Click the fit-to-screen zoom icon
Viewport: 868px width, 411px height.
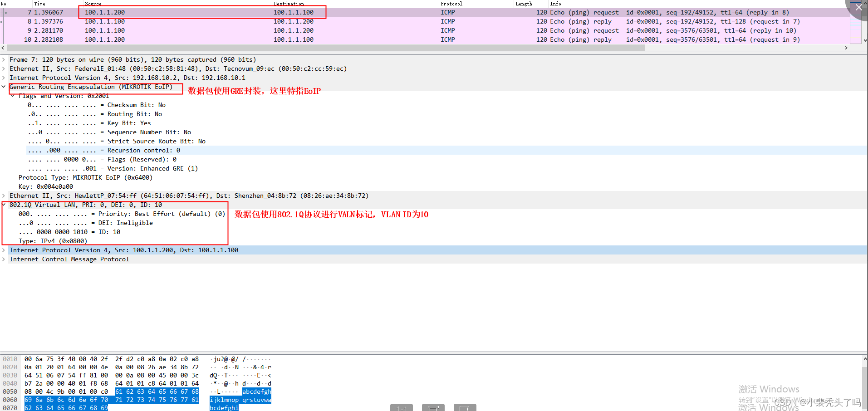pos(433,408)
